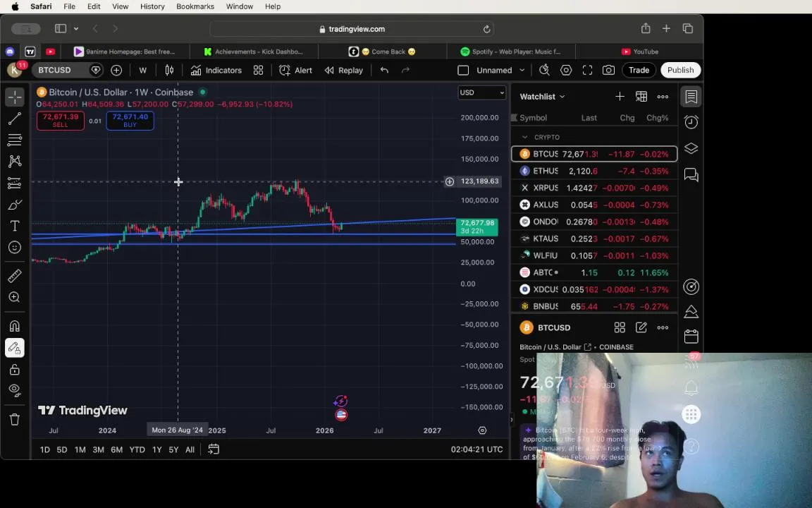
Task: Open the go to date calendar icon
Action: [x=214, y=449]
